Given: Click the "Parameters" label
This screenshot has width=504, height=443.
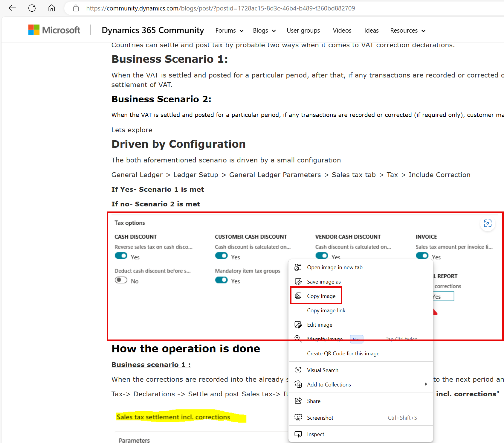Looking at the screenshot, I should 134,440.
